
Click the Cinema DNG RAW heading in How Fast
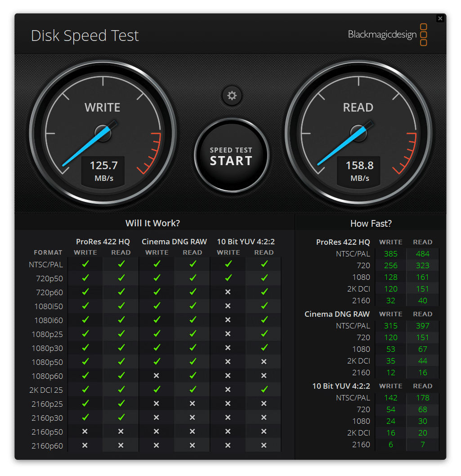tap(337, 314)
